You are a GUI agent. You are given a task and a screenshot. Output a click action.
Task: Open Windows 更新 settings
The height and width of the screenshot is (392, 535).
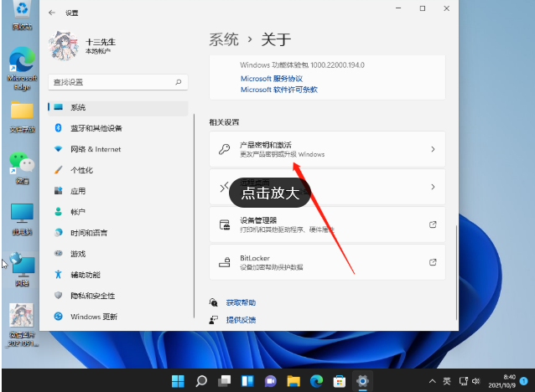tap(118, 317)
